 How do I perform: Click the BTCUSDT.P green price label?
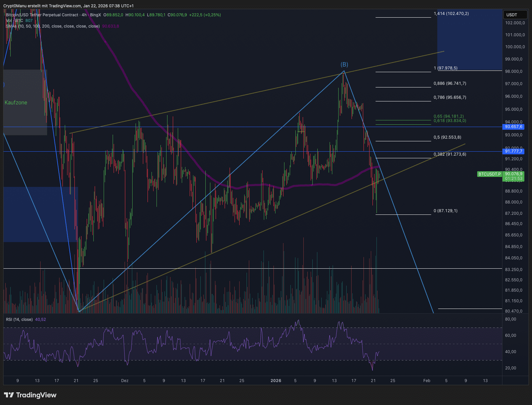pos(489,174)
